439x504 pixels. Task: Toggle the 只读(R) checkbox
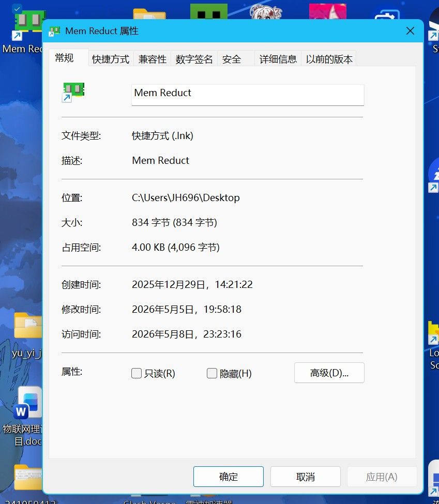[137, 373]
